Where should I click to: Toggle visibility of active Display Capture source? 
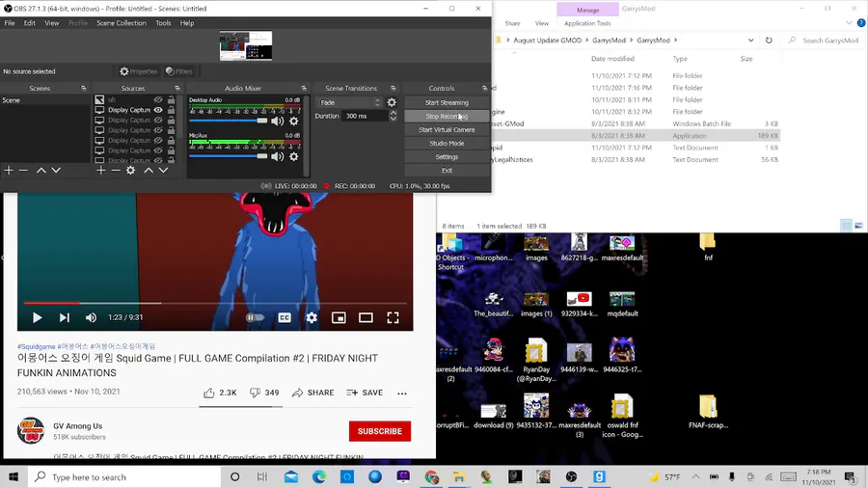(x=158, y=110)
